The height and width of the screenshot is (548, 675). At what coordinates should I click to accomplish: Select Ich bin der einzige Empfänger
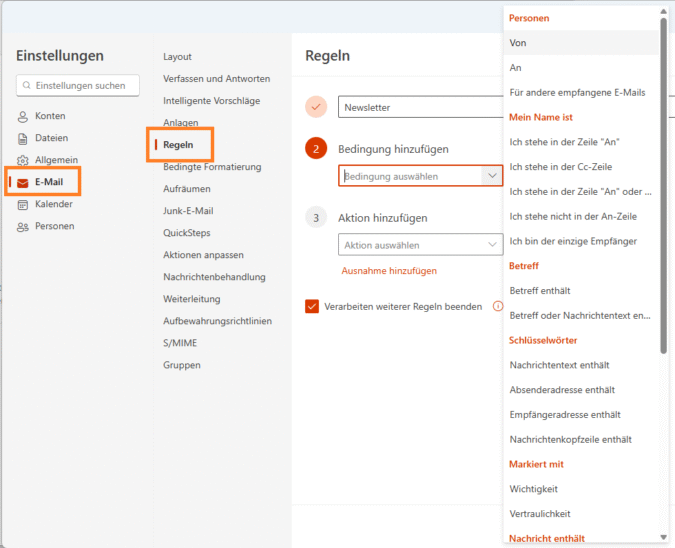[573, 241]
